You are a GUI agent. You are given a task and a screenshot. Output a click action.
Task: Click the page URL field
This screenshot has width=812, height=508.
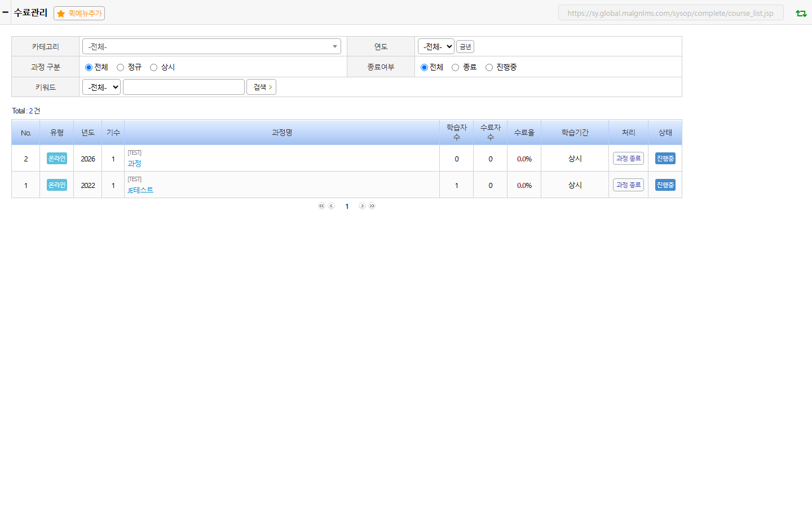670,13
